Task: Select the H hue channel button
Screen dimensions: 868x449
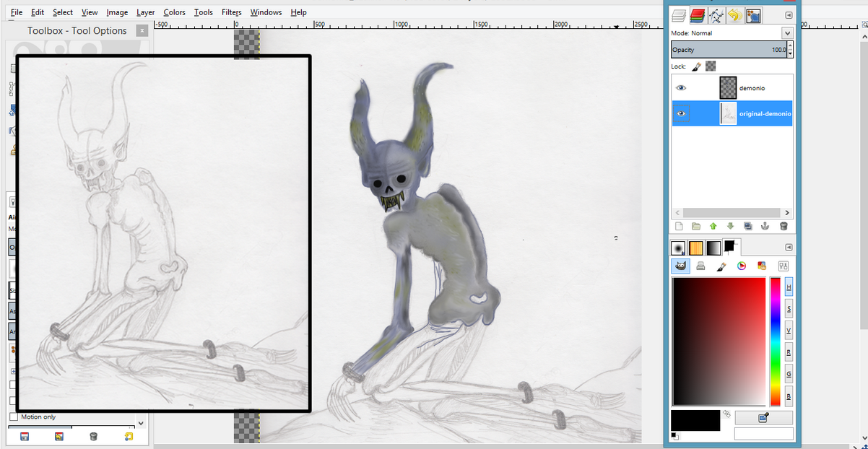Action: pos(789,287)
